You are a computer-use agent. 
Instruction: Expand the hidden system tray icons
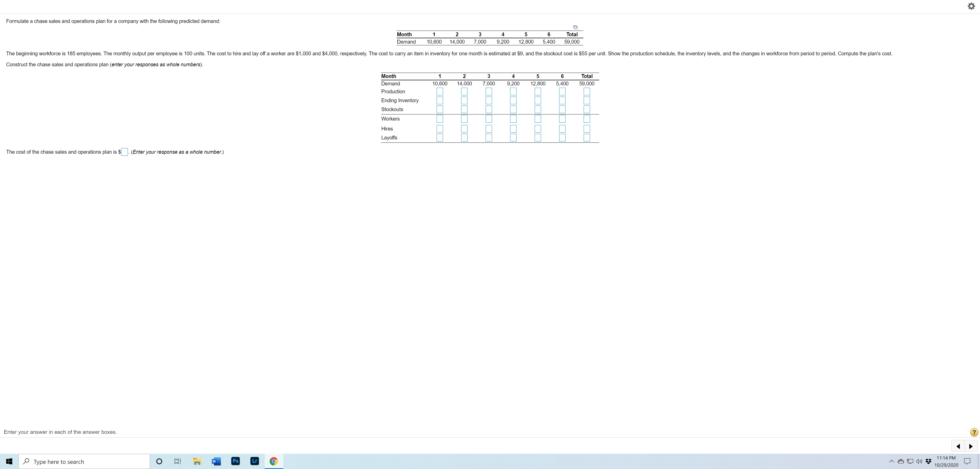pos(891,461)
